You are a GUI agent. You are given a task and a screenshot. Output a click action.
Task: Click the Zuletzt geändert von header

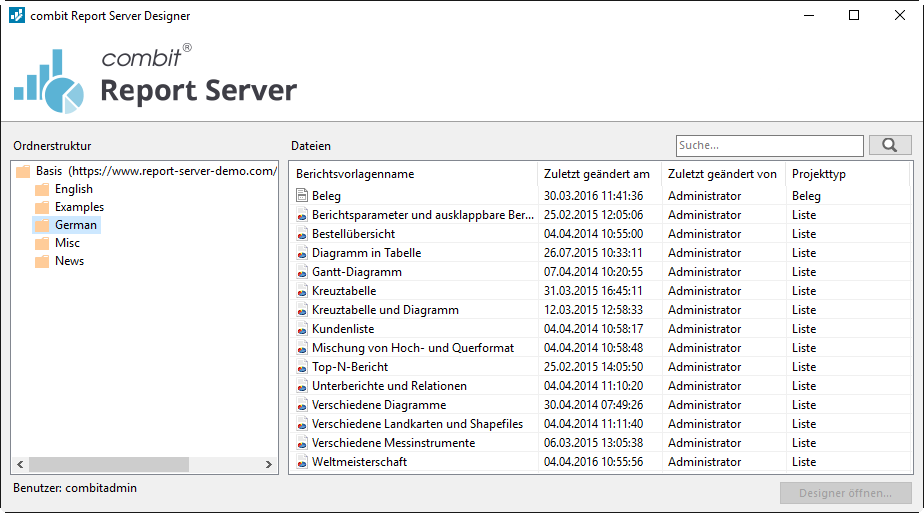click(722, 174)
